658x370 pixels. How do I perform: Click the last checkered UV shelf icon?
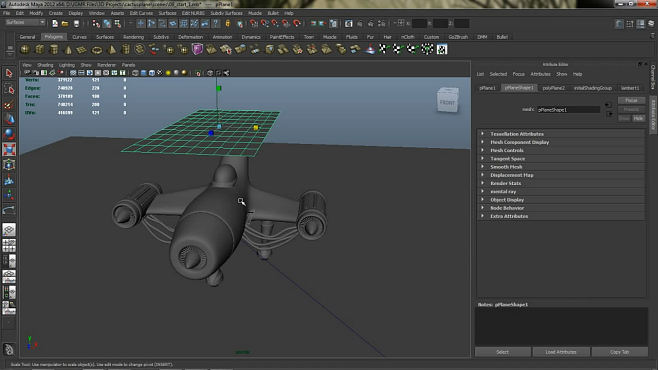click(441, 50)
